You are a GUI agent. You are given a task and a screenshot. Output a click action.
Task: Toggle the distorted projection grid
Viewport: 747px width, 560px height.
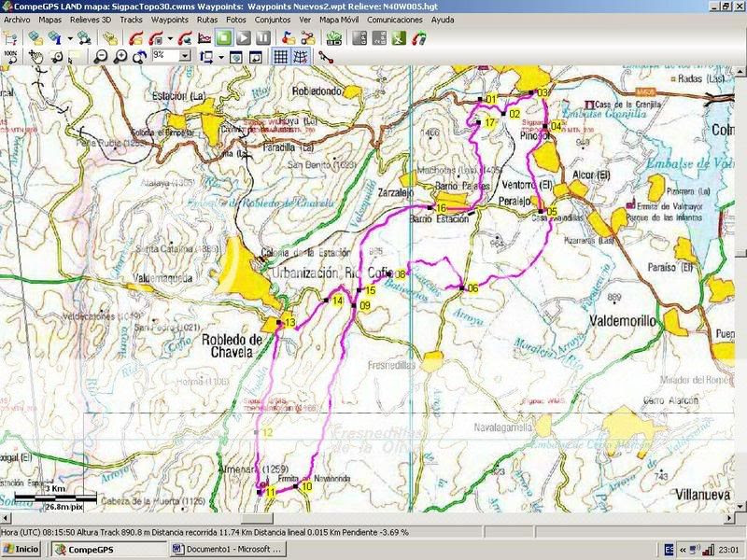[x=300, y=57]
